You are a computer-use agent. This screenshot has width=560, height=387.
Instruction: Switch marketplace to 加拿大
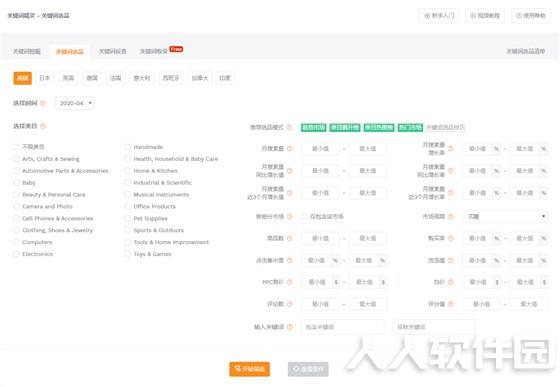200,78
